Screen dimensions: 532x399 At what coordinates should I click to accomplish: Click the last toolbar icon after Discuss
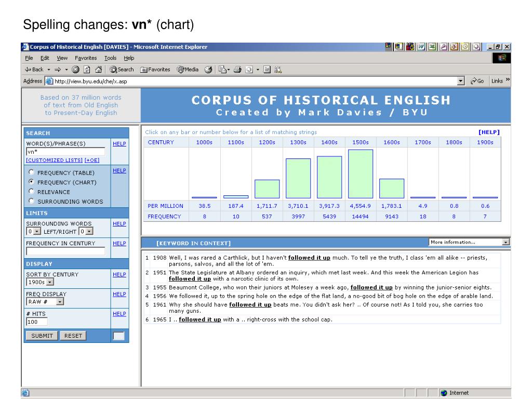[278, 70]
